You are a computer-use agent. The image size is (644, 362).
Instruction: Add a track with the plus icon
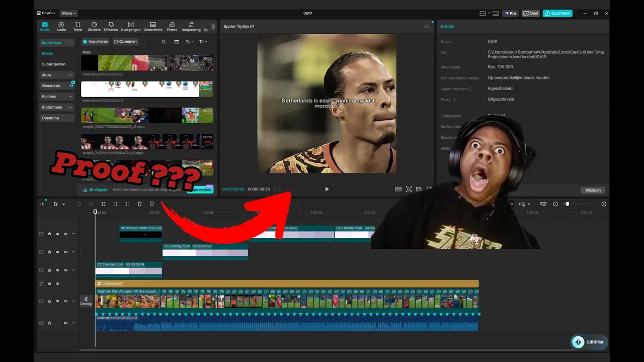pos(42,204)
